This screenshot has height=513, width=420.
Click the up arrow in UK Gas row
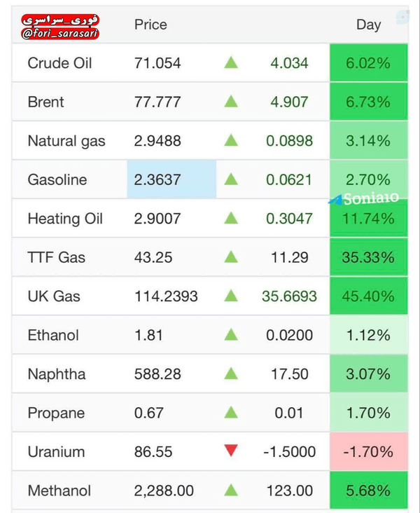[231, 296]
